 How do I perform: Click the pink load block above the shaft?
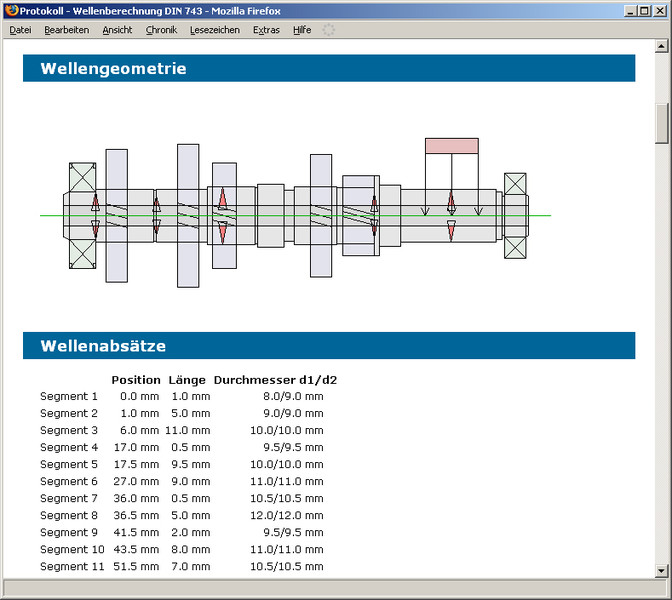(x=451, y=146)
